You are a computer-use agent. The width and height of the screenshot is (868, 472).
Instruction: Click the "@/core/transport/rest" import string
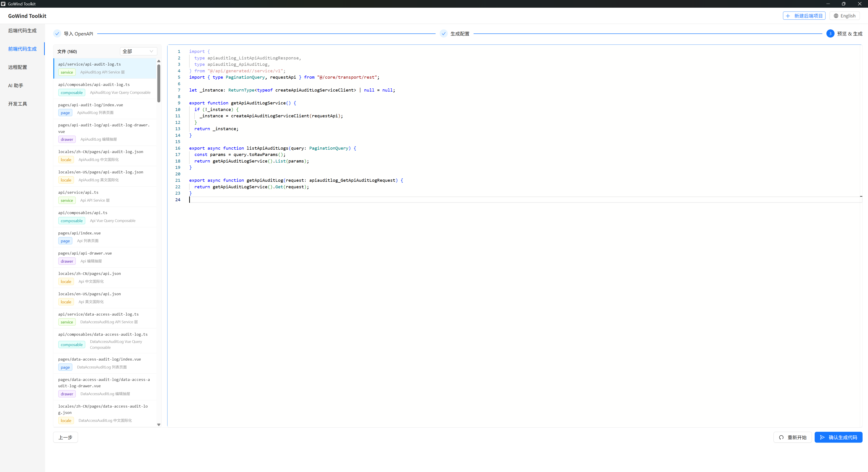click(x=347, y=77)
